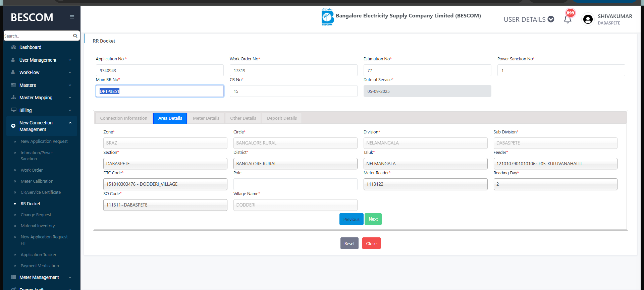644x290 pixels.
Task: Open the Feeder dropdown field
Action: [x=555, y=164]
